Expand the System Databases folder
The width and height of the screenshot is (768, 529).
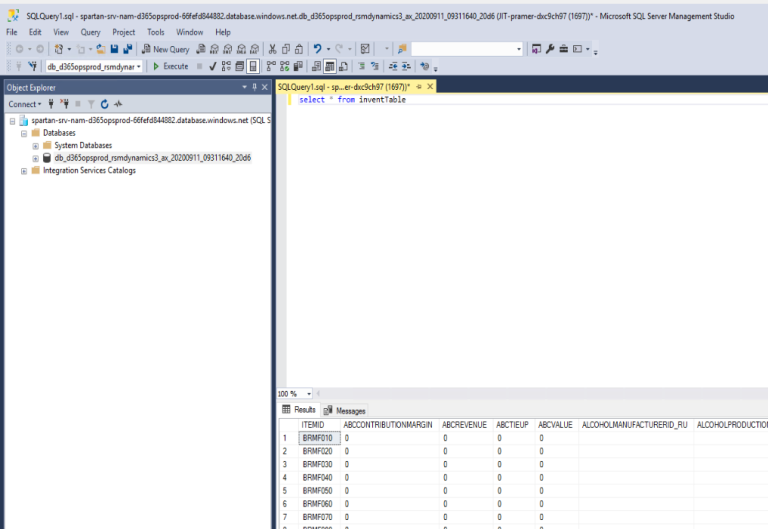tap(35, 145)
